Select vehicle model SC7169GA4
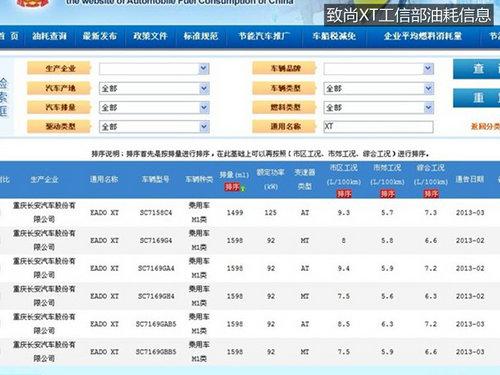 click(156, 268)
